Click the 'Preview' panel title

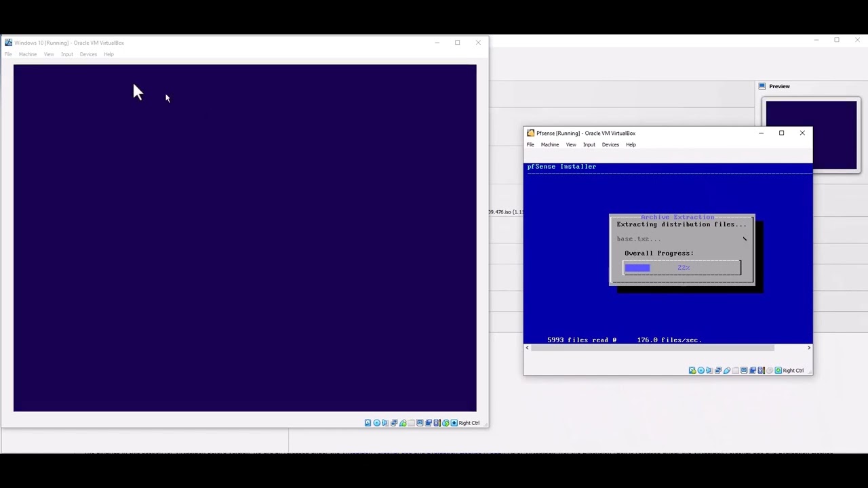coord(779,86)
